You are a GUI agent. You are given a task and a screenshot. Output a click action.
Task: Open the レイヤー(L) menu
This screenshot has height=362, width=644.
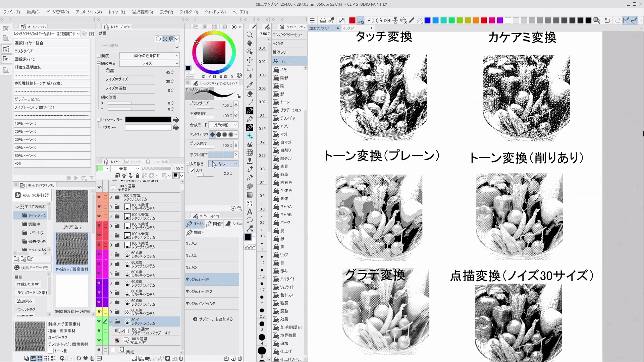tap(117, 12)
